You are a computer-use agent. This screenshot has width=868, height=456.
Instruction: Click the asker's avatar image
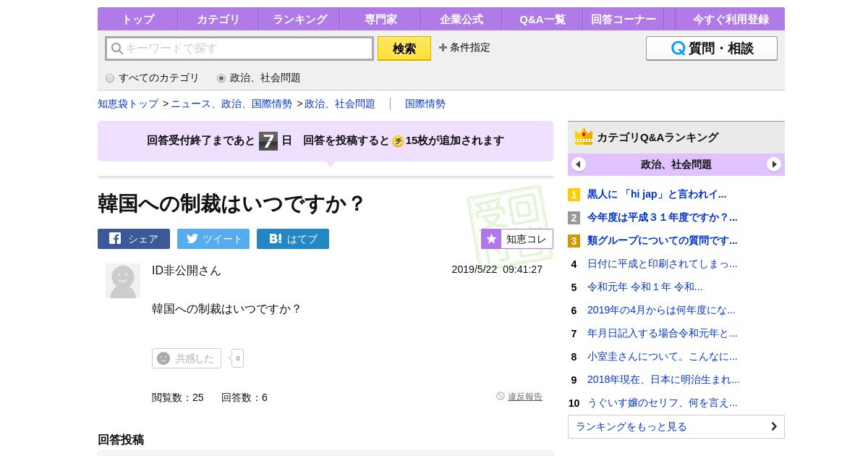(123, 281)
